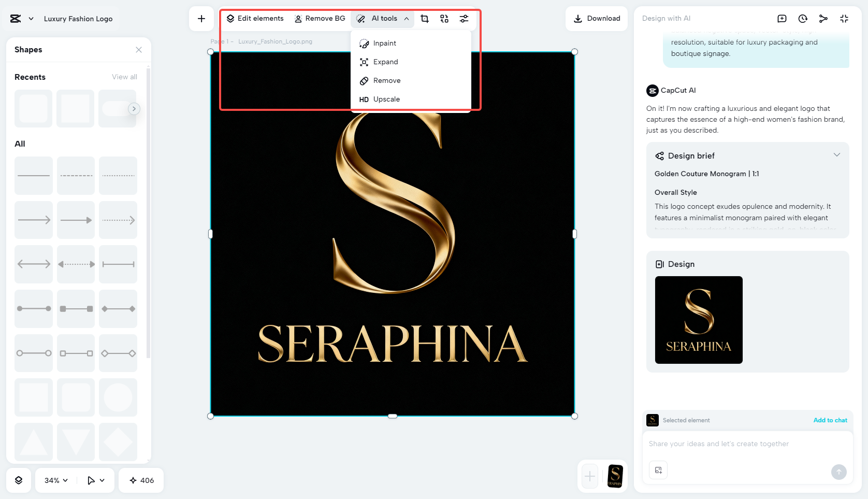The image size is (868, 499).
Task: Open the image Adjust settings icon
Action: 464,18
